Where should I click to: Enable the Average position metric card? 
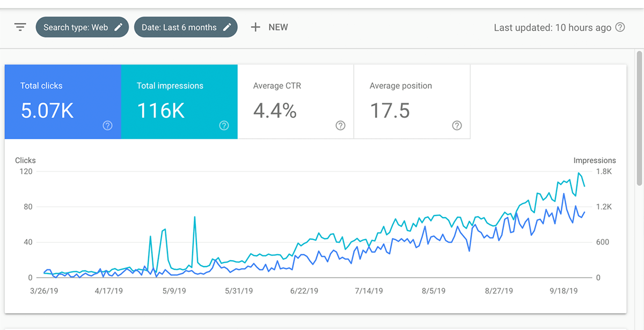412,102
